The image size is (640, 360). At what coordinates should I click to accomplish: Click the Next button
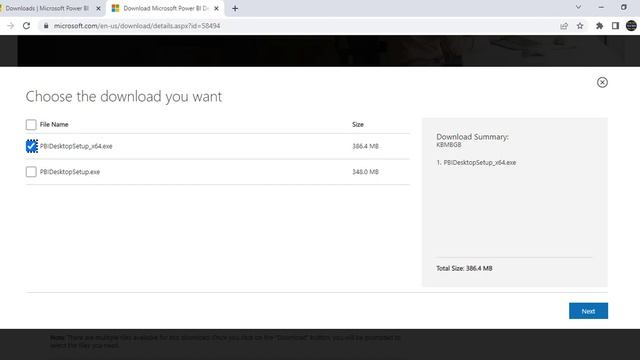[x=588, y=311]
